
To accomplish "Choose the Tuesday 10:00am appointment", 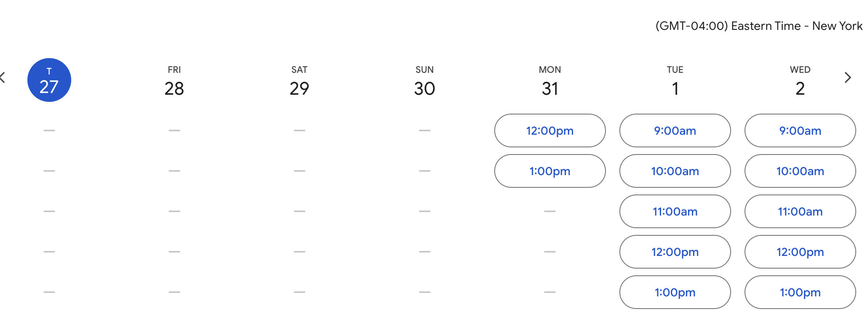I will tap(675, 171).
